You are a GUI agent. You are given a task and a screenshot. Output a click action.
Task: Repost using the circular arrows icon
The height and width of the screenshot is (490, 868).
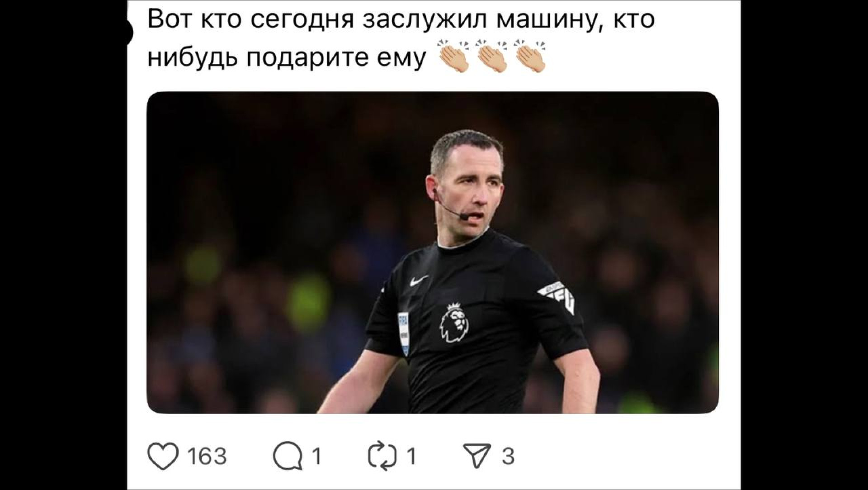click(382, 456)
